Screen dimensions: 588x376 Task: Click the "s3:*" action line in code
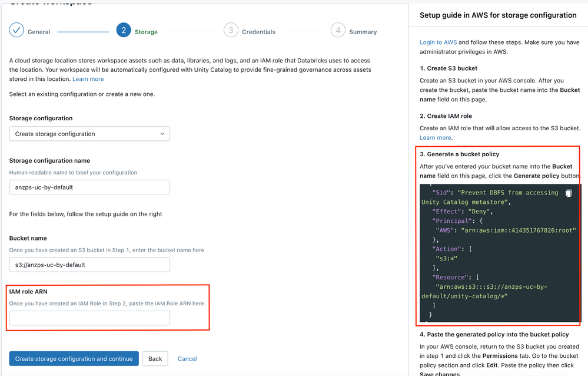[x=446, y=259]
